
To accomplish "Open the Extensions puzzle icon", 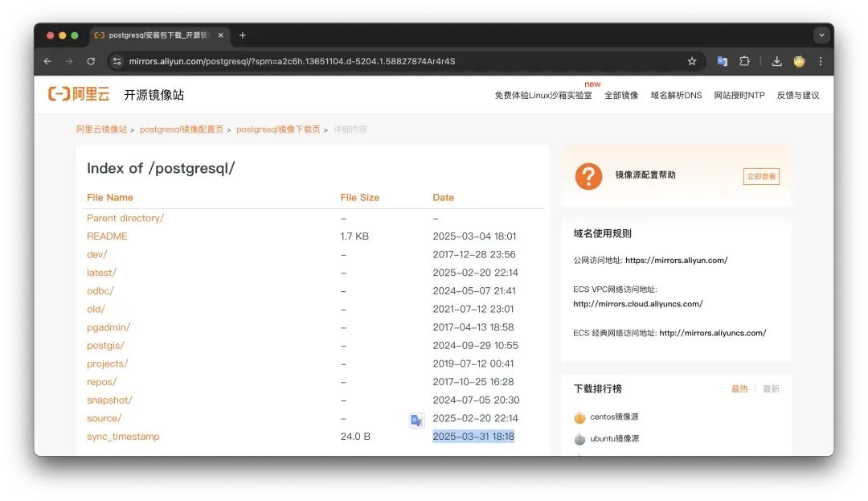I will (x=744, y=61).
